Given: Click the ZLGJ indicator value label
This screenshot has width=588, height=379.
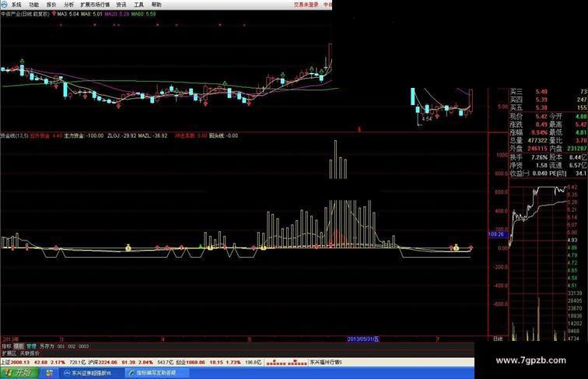Looking at the screenshot, I should 122,136.
